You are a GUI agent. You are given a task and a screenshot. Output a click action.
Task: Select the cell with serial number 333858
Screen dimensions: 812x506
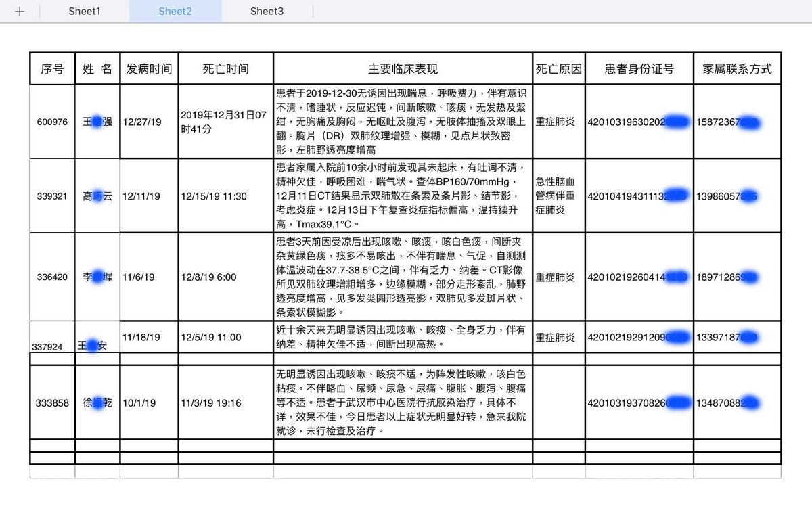[52, 402]
